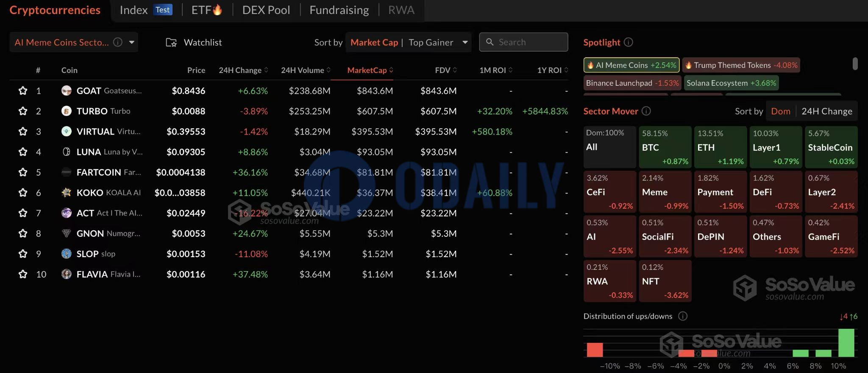868x373 pixels.
Task: Star FLAVIA to add to watchlist
Action: (x=23, y=274)
